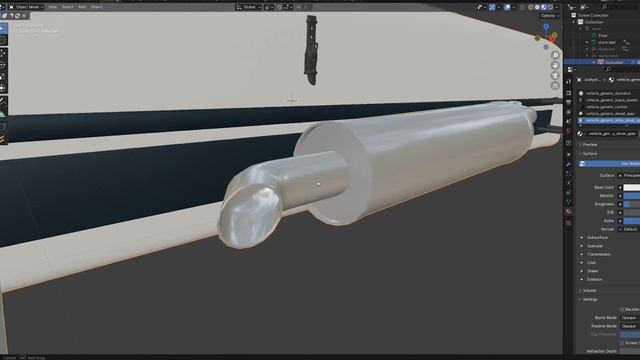The height and width of the screenshot is (360, 640).
Task: Toggle the Use Nodes button
Action: coord(609,164)
